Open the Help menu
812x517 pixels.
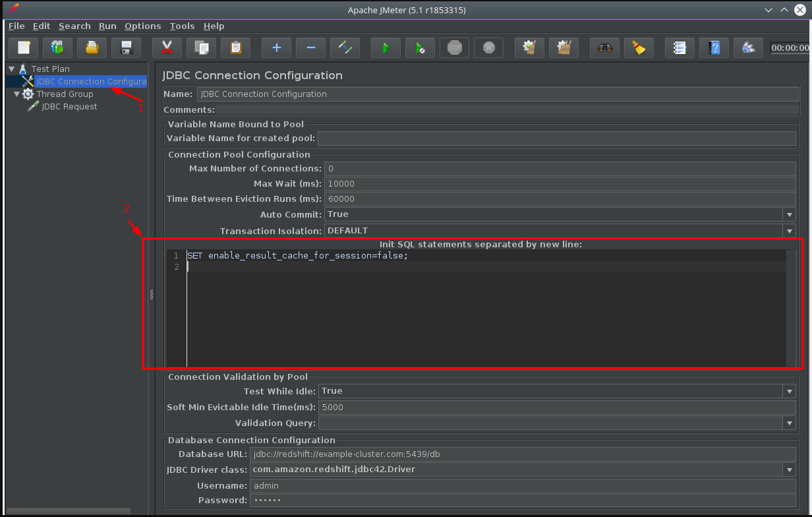tap(214, 26)
